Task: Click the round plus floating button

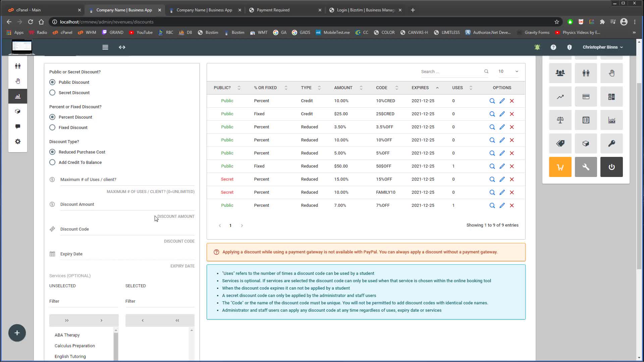Action: (x=17, y=333)
